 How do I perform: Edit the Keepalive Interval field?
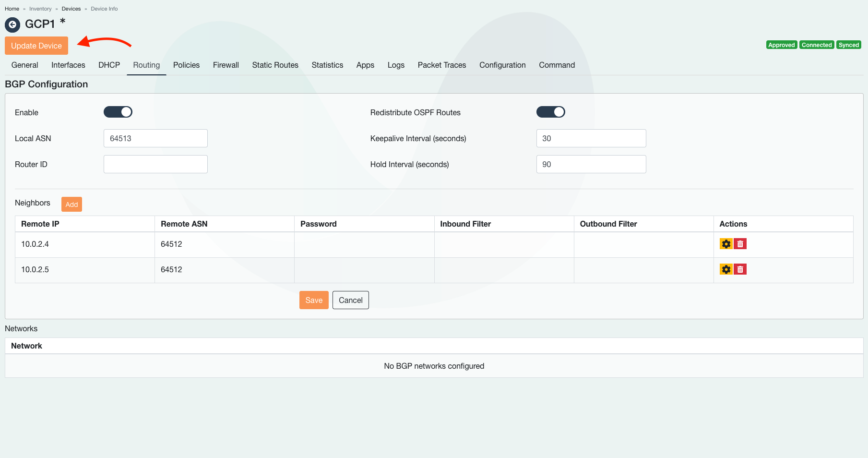click(x=591, y=138)
